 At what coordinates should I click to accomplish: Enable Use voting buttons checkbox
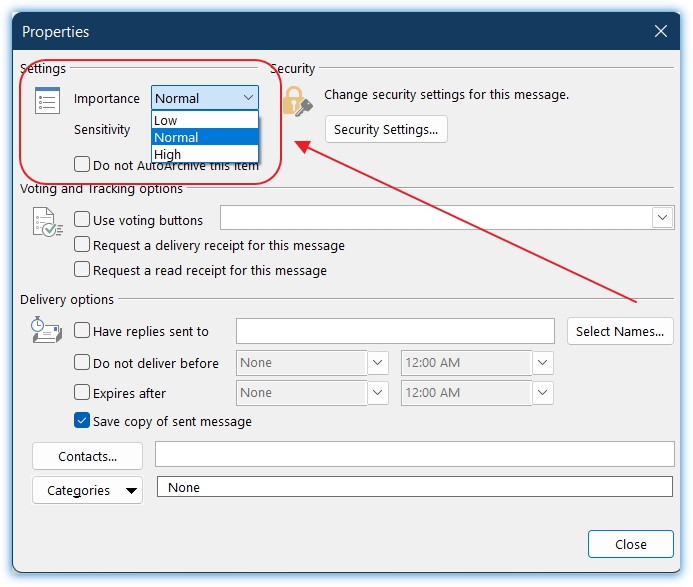(82, 219)
